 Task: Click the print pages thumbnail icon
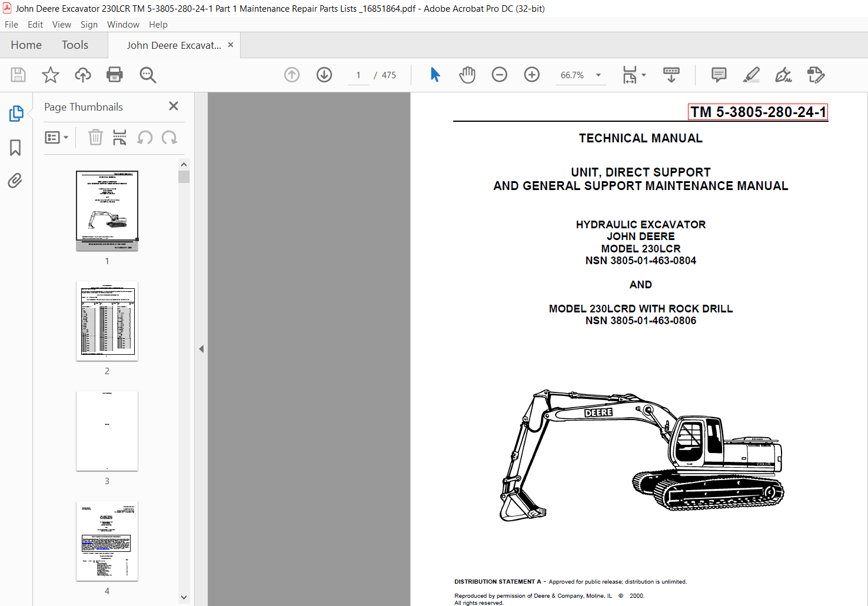pos(119,137)
